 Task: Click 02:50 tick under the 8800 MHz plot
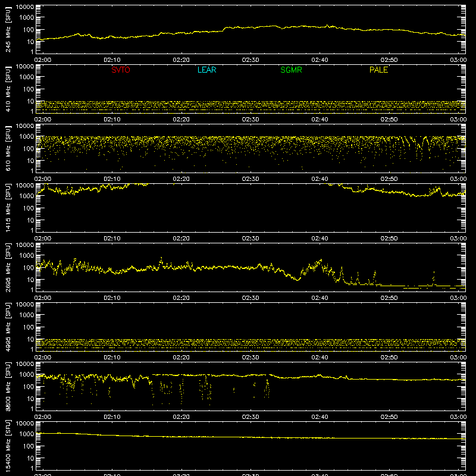(389, 417)
